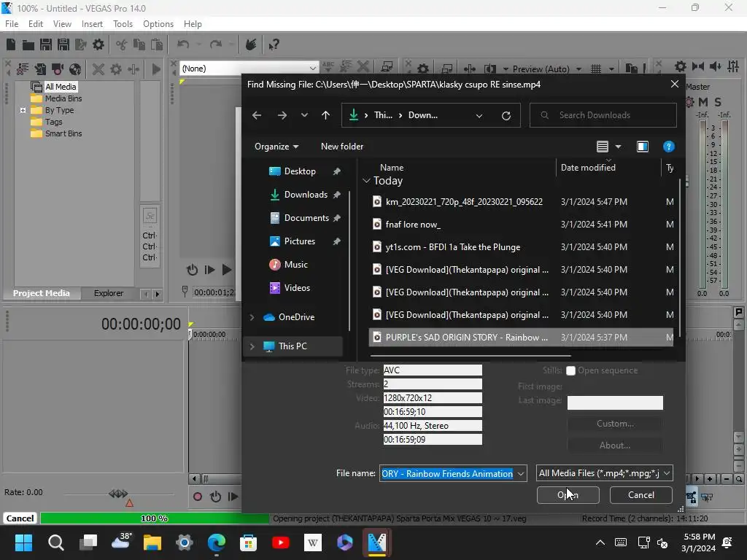The width and height of the screenshot is (747, 560).
Task: Switch to the Explorer tab
Action: coord(109,293)
